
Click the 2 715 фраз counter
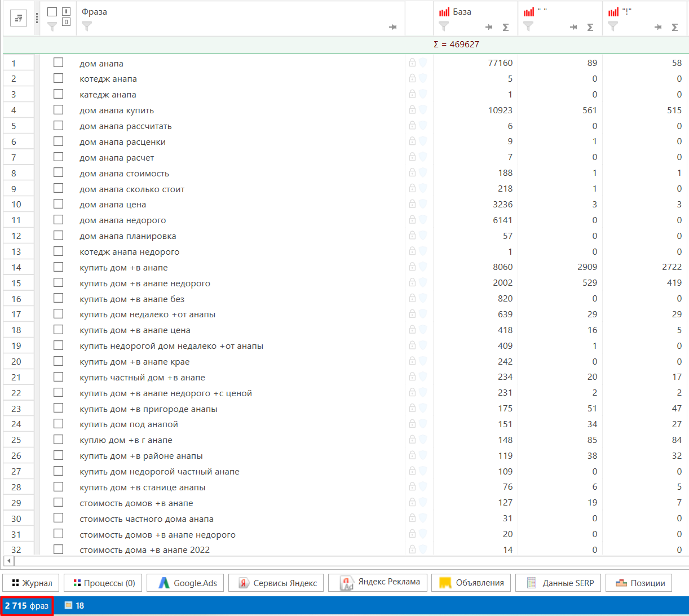(27, 605)
